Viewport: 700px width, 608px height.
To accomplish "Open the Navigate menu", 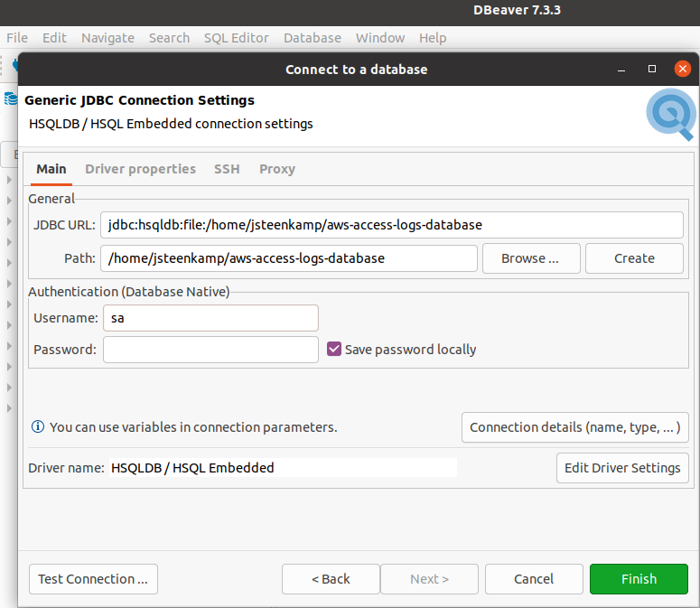I will pyautogui.click(x=107, y=38).
